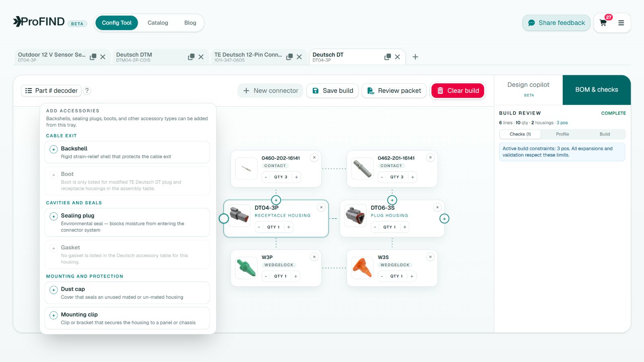The width and height of the screenshot is (644, 362).
Task: Remove the 0462-201-16141 contact card
Action: pos(430,158)
